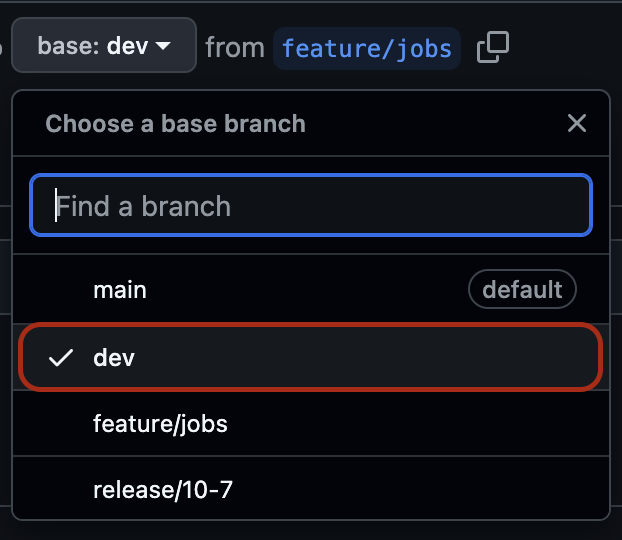Close the Choose a base branch popup
622x540 pixels.
click(576, 124)
